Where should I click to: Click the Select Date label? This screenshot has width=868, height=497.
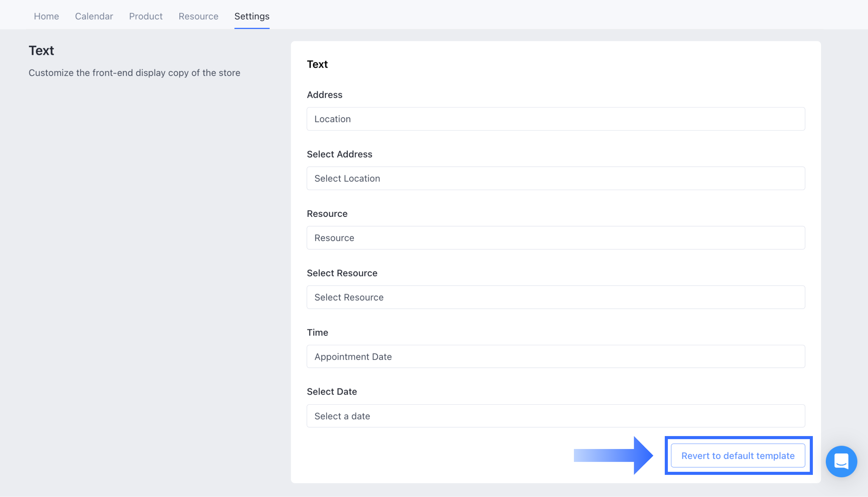[332, 391]
